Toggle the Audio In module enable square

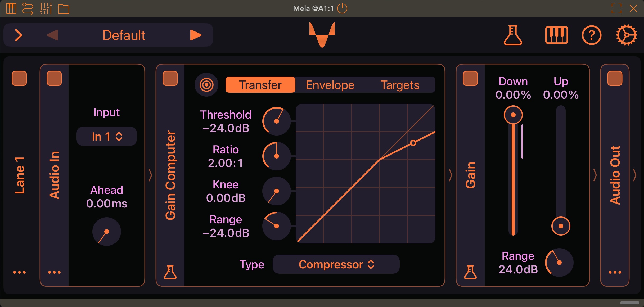[x=54, y=78]
